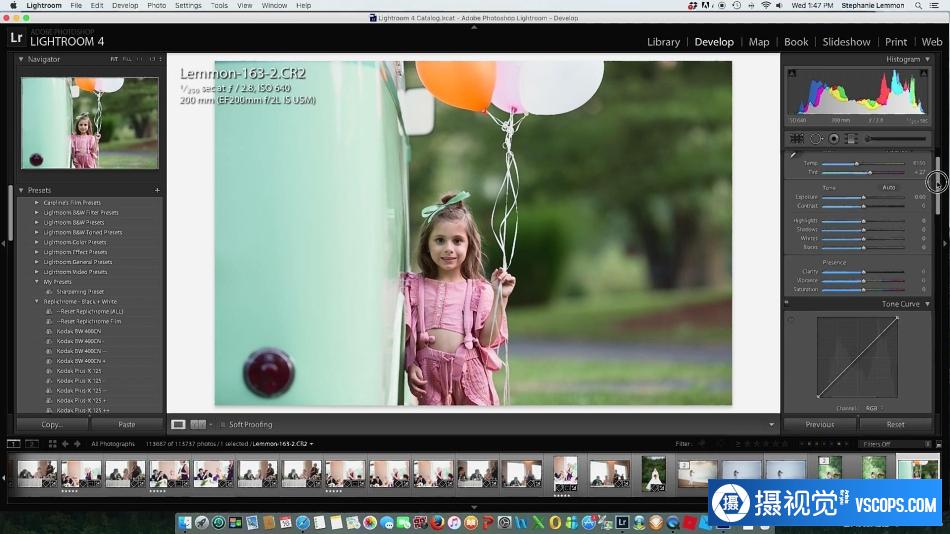The height and width of the screenshot is (534, 950).
Task: Select the Graduated Filter tool
Action: 851,139
